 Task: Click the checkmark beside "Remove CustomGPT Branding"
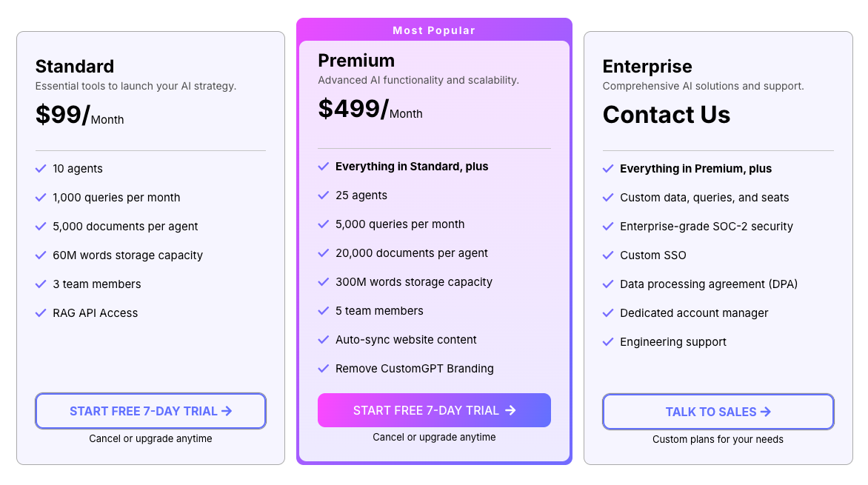click(324, 369)
